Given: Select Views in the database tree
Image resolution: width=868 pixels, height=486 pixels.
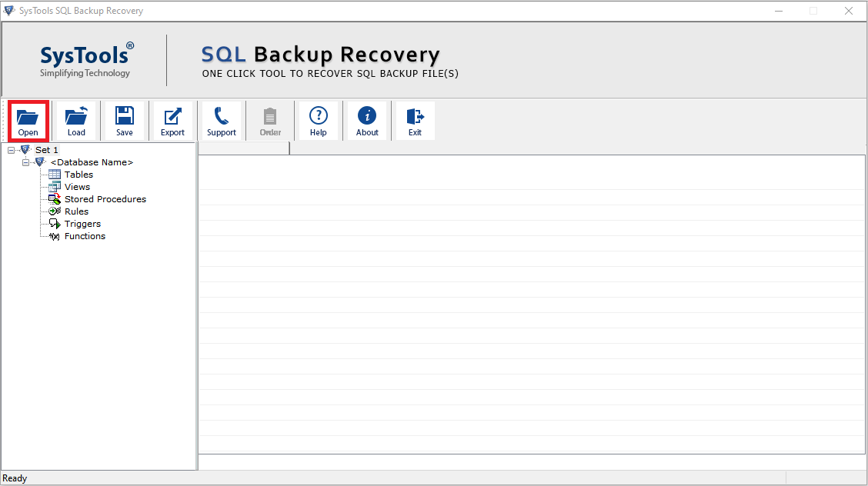Looking at the screenshot, I should [x=77, y=187].
